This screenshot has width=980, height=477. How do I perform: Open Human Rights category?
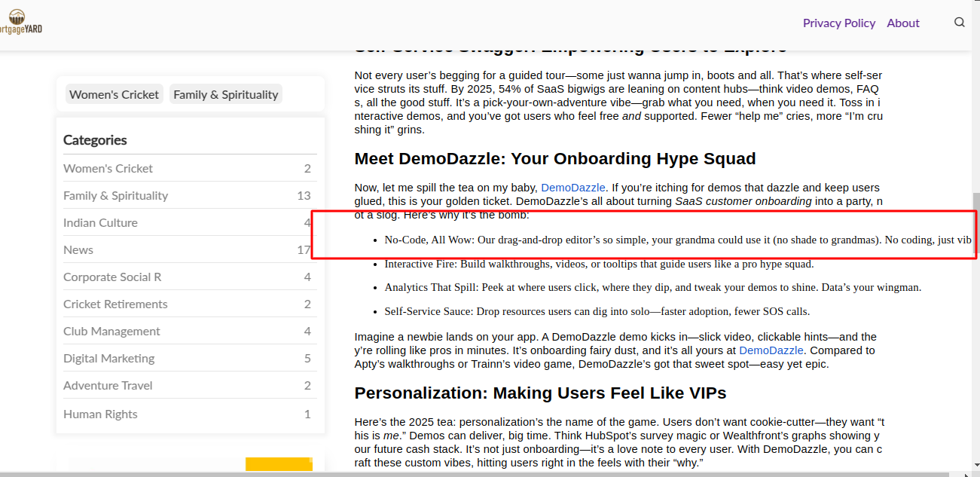click(100, 414)
